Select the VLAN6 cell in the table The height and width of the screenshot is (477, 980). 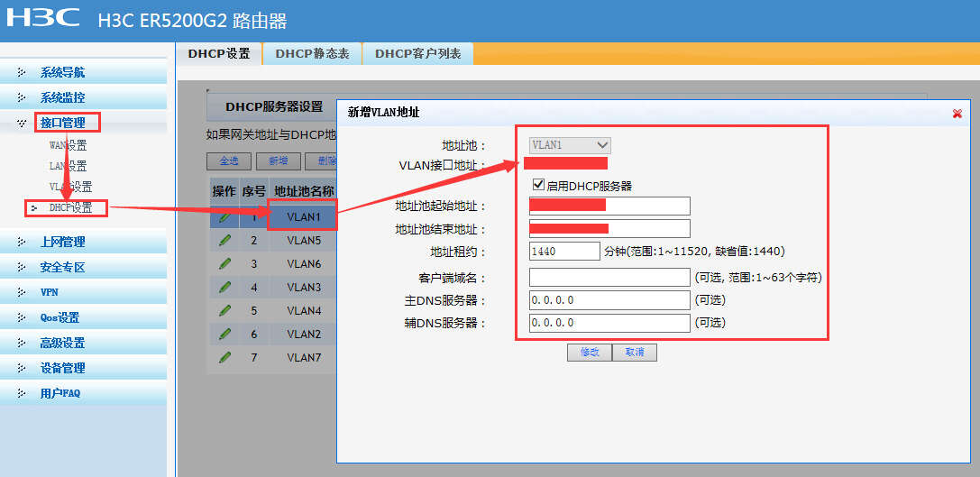pyautogui.click(x=303, y=264)
